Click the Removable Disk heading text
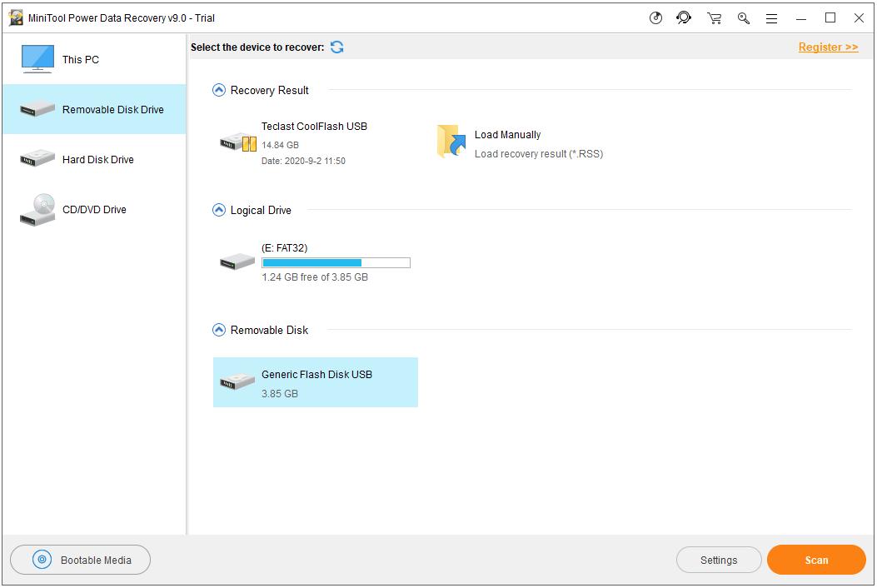This screenshot has height=588, width=877. 269,330
